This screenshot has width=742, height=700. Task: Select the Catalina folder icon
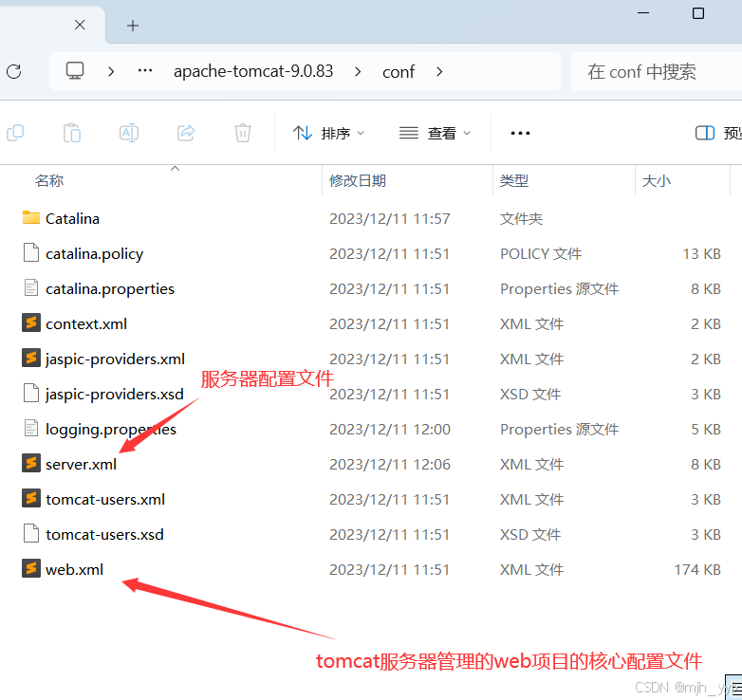[x=31, y=217]
